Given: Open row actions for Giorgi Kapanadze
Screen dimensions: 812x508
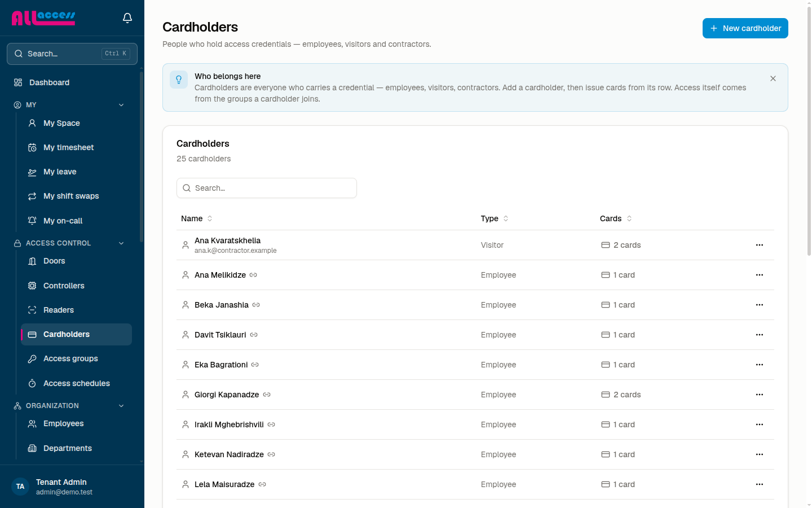Looking at the screenshot, I should click(760, 395).
